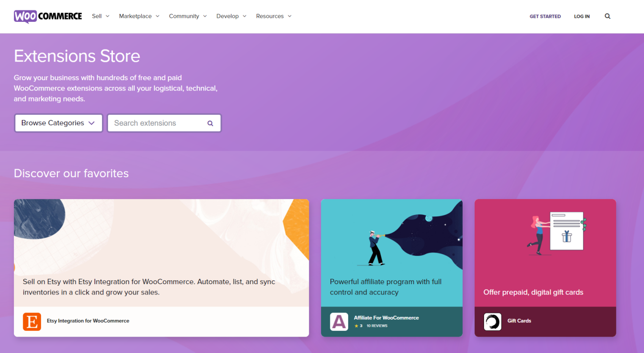Viewport: 644px width, 353px height.
Task: Open the Community dropdown menu
Action: 188,16
